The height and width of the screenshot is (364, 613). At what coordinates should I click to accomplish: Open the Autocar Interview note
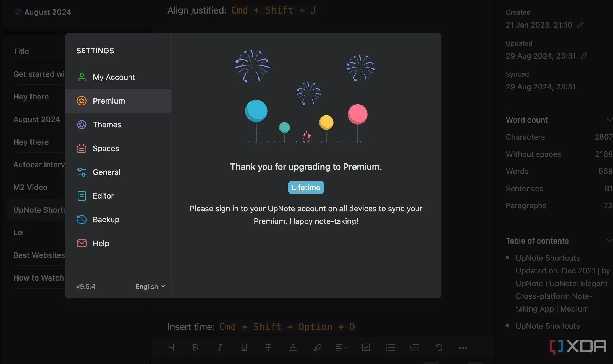39,165
